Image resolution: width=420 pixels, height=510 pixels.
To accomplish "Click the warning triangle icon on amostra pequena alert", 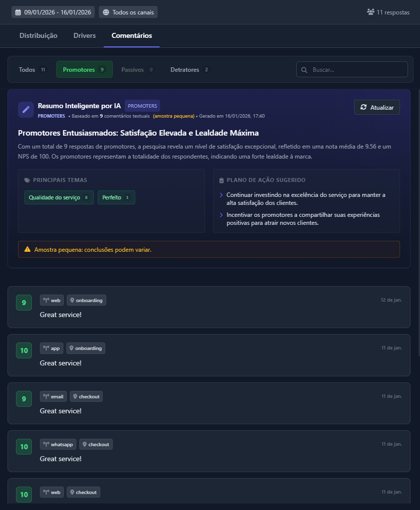I will coord(27,249).
